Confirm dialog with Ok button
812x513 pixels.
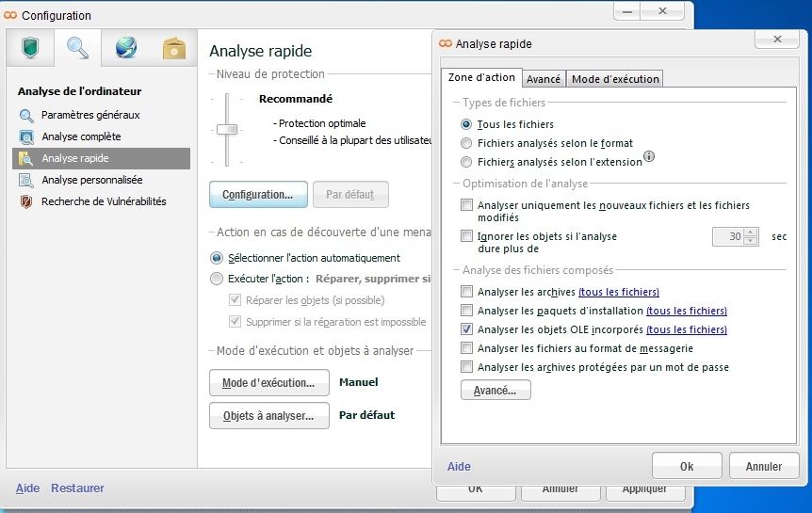pyautogui.click(x=688, y=467)
